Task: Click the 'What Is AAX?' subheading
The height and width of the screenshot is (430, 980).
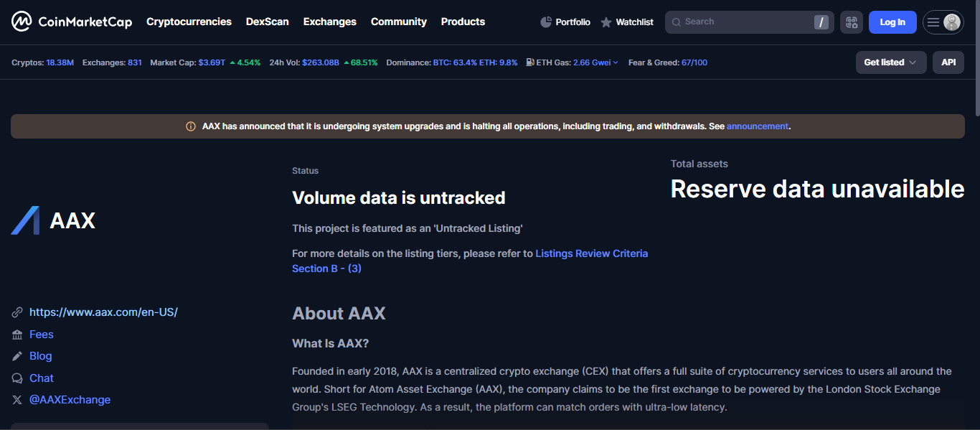Action: 331,344
